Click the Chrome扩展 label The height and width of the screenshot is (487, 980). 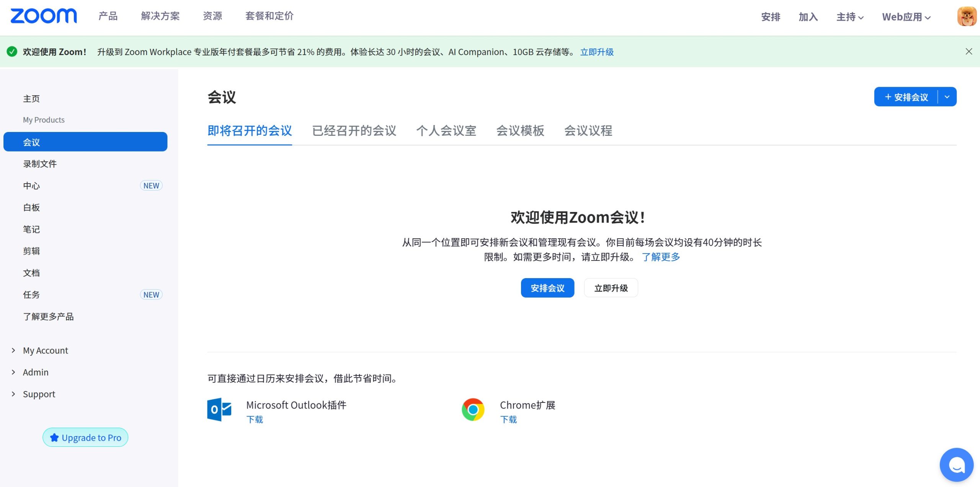pyautogui.click(x=528, y=405)
